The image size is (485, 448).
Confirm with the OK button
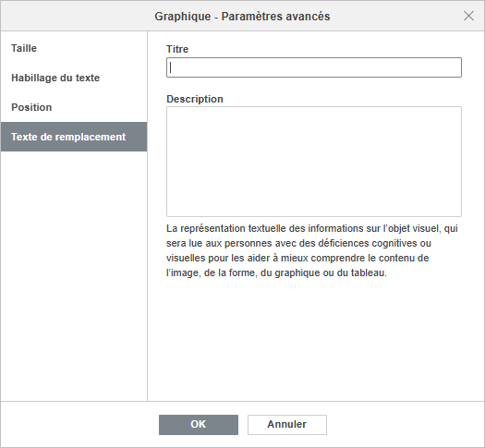pyautogui.click(x=199, y=425)
